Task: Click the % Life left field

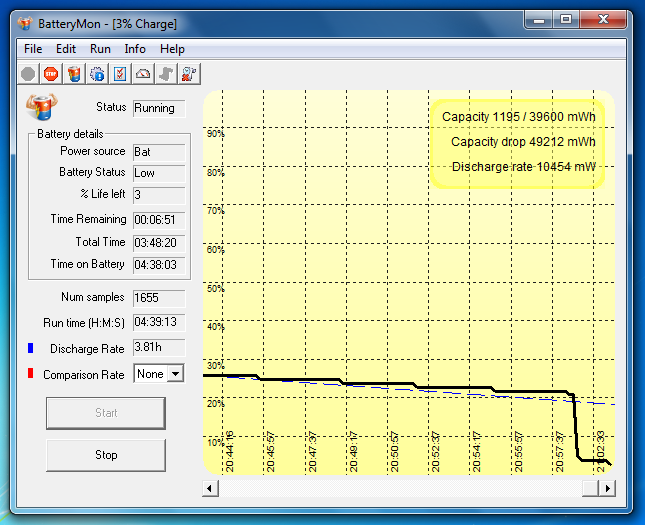Action: pyautogui.click(x=159, y=195)
